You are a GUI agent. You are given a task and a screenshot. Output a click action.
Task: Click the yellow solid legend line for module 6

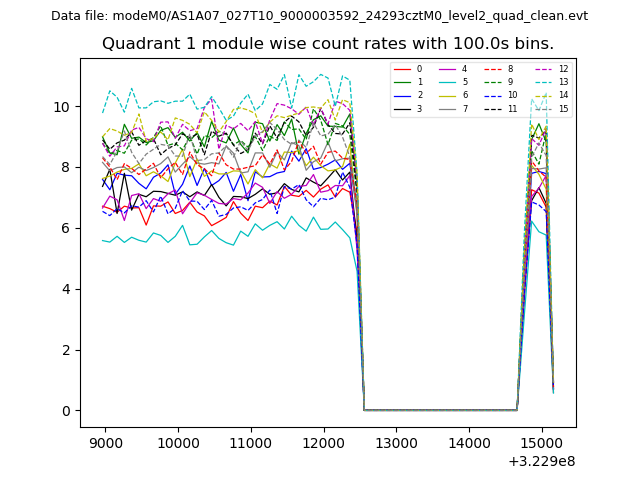(x=447, y=95)
